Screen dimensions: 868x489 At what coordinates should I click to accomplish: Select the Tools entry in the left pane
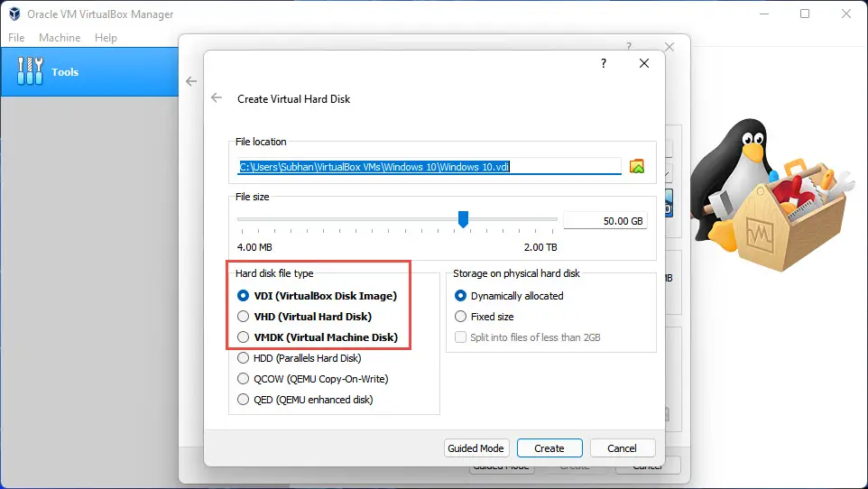pos(89,71)
